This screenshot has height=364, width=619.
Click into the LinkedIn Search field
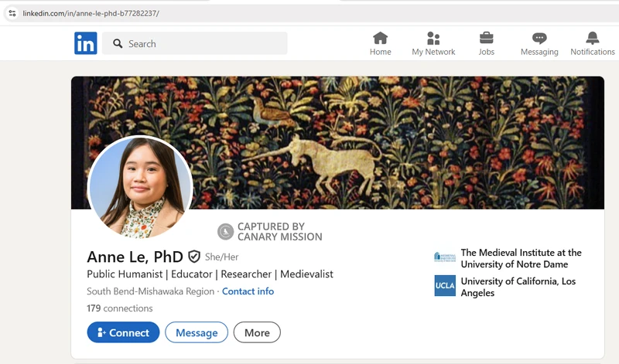pyautogui.click(x=195, y=43)
